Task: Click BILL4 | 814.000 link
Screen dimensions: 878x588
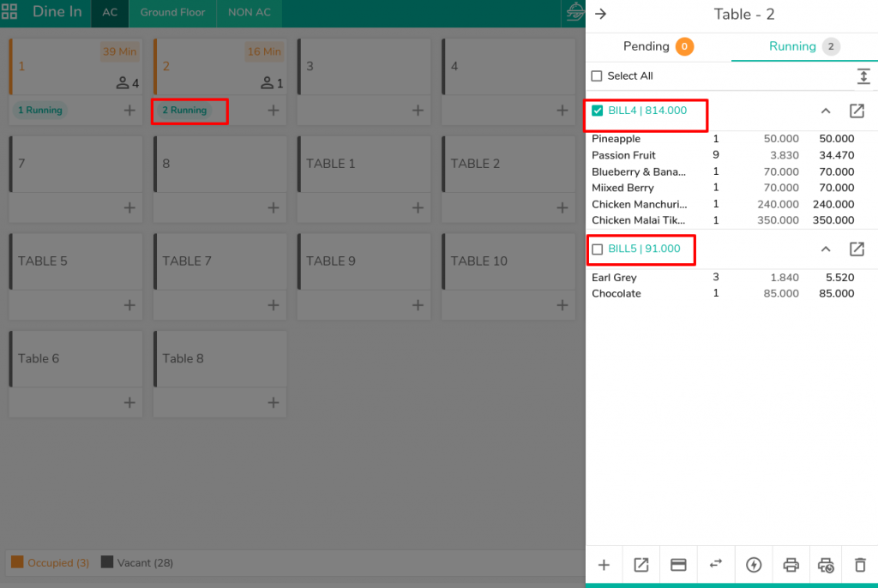Action: point(647,111)
